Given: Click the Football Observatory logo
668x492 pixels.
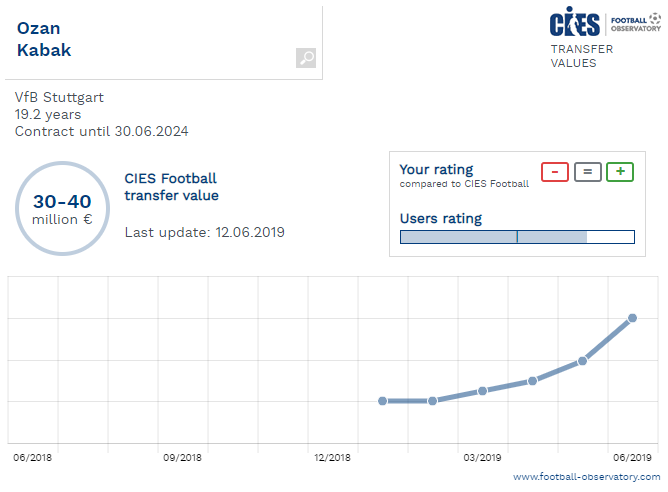Looking at the screenshot, I should click(636, 23).
